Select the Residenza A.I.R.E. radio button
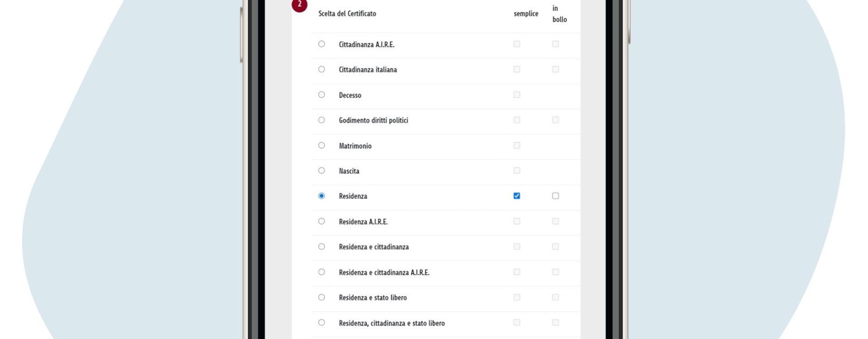 pyautogui.click(x=321, y=221)
